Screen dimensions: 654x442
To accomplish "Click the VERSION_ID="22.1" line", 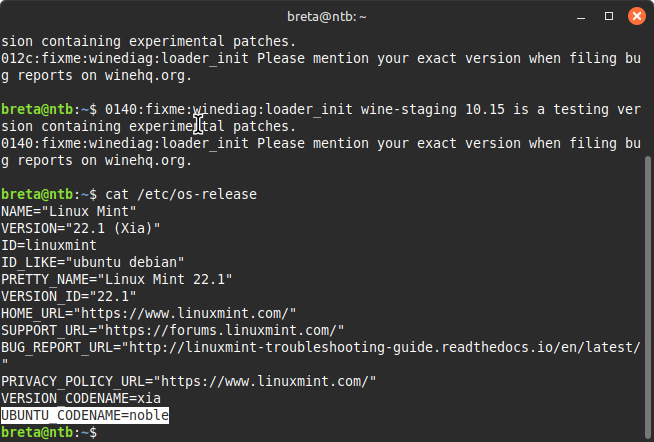I will click(72, 296).
